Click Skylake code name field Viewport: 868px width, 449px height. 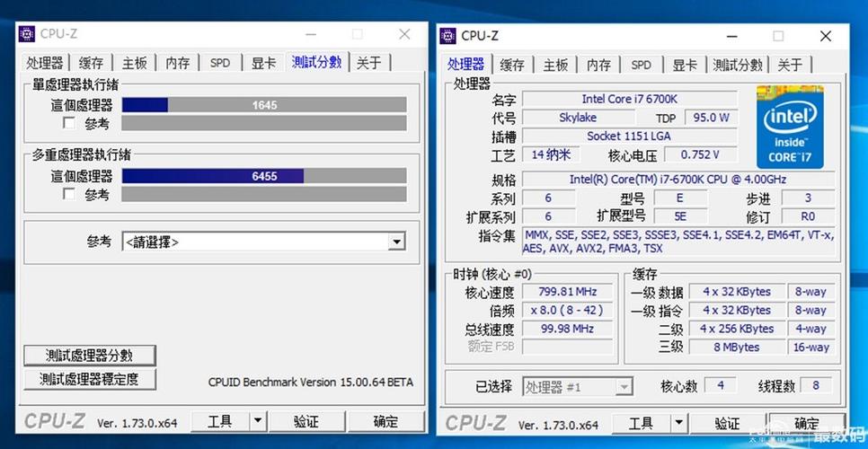578,118
